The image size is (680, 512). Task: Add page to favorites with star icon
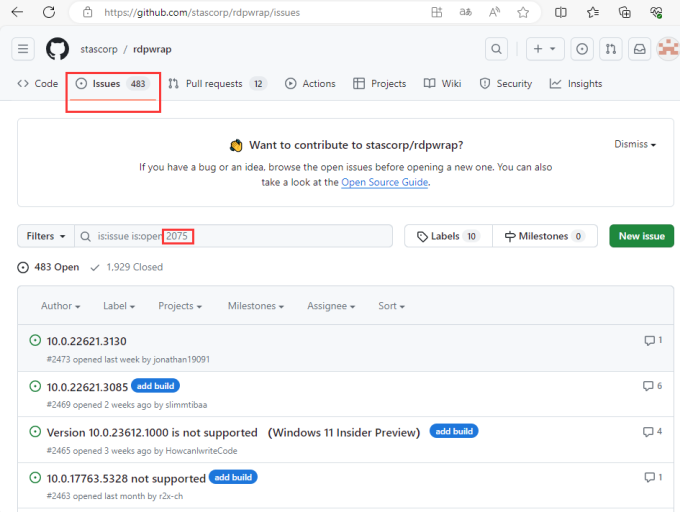click(x=523, y=12)
